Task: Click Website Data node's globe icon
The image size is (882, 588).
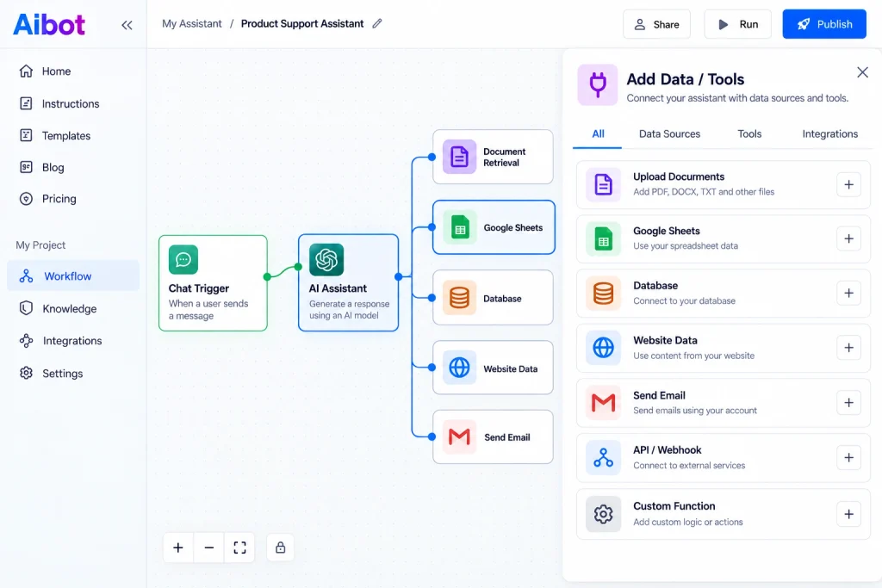Action: tap(459, 368)
